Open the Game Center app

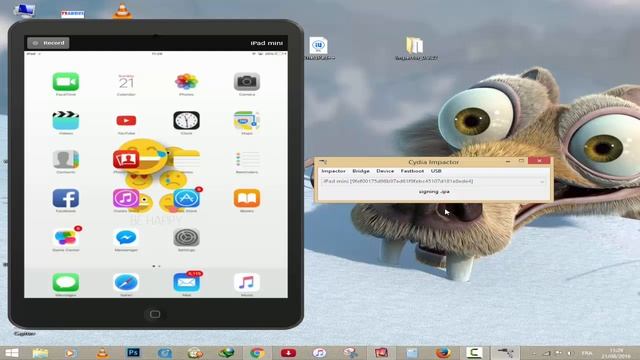point(66,238)
